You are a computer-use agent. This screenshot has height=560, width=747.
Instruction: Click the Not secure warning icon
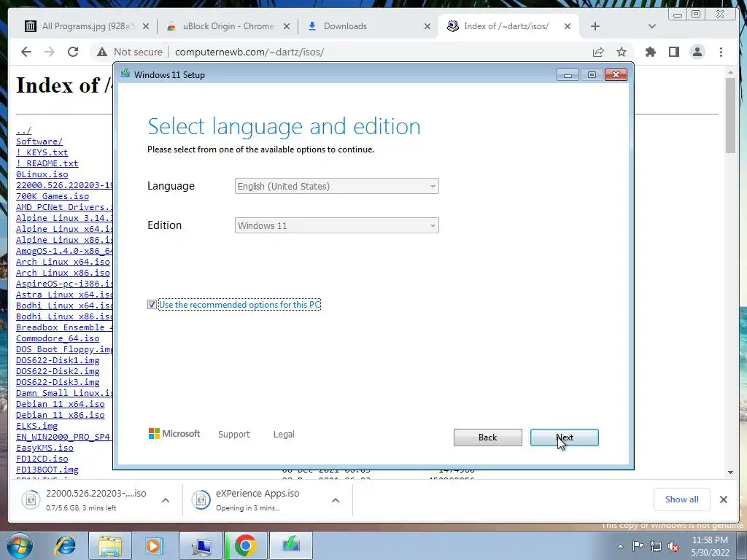click(x=101, y=52)
